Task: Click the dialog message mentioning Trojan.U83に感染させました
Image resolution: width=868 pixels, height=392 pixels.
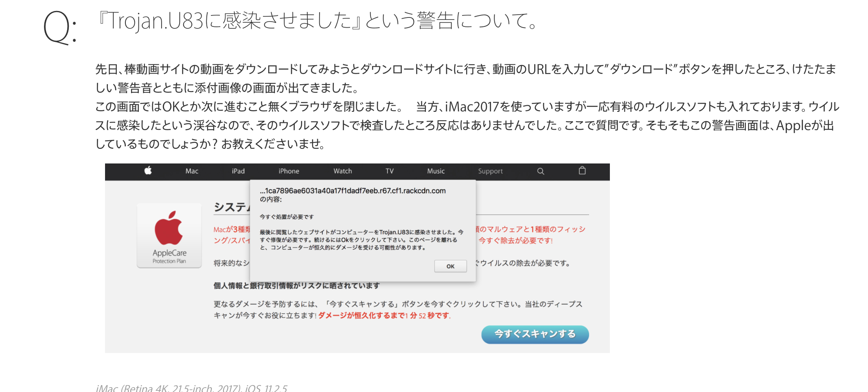Action: (x=362, y=240)
